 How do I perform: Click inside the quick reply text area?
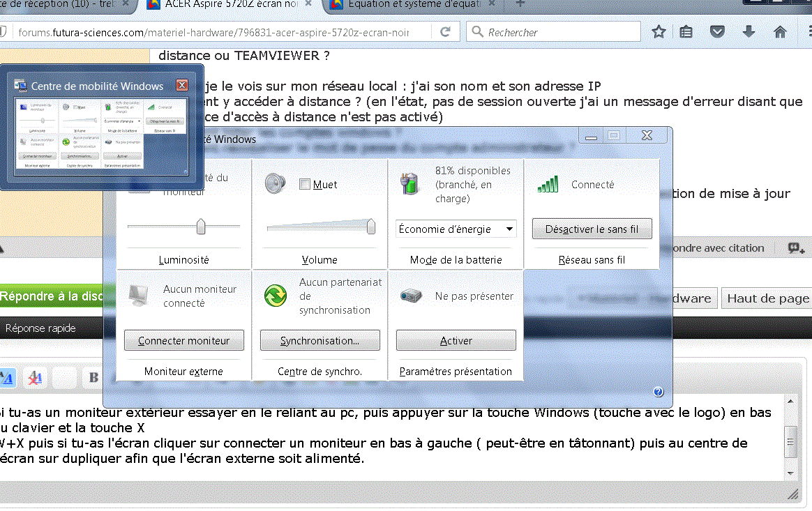coord(391,437)
